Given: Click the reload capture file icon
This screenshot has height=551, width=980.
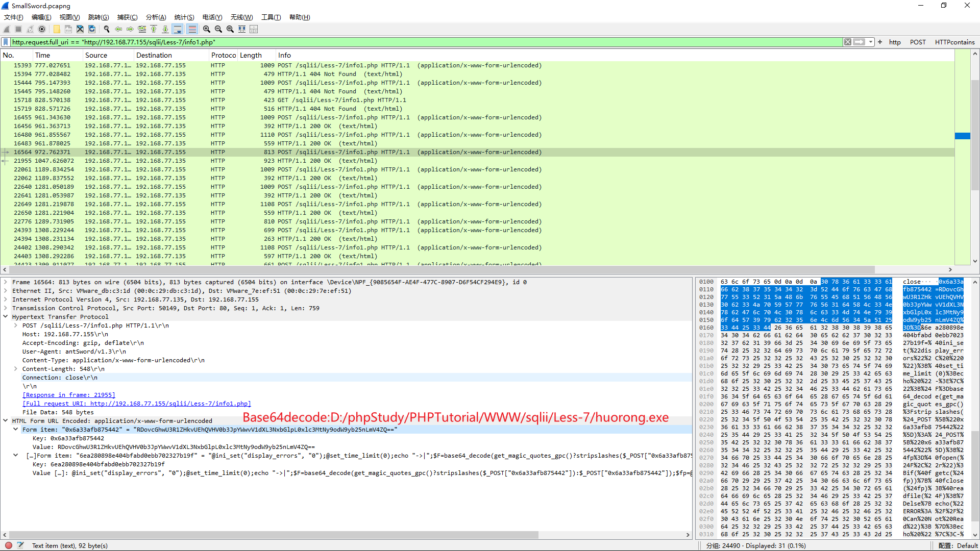Looking at the screenshot, I should coord(92,29).
